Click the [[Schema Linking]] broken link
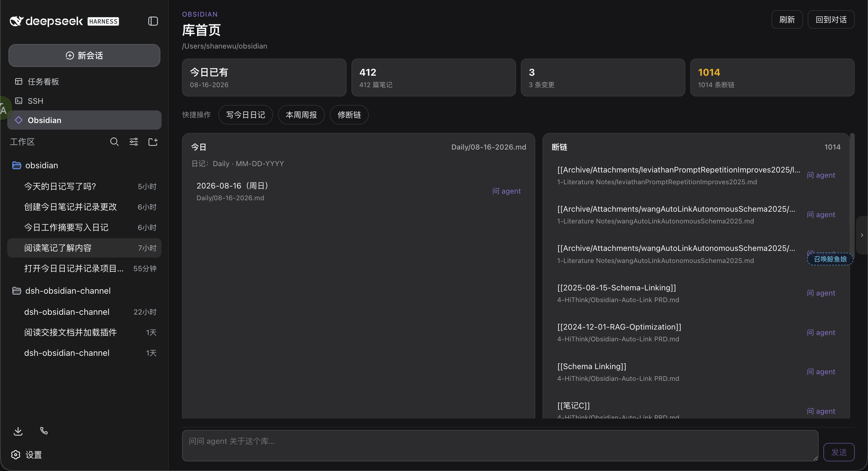Screen dimensions: 868x471 (591, 366)
